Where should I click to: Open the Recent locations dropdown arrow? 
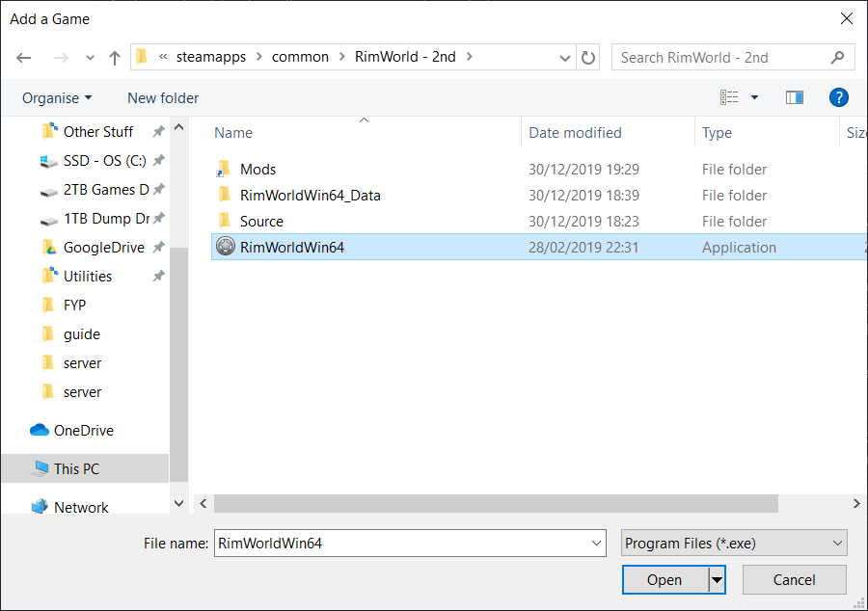tap(91, 58)
